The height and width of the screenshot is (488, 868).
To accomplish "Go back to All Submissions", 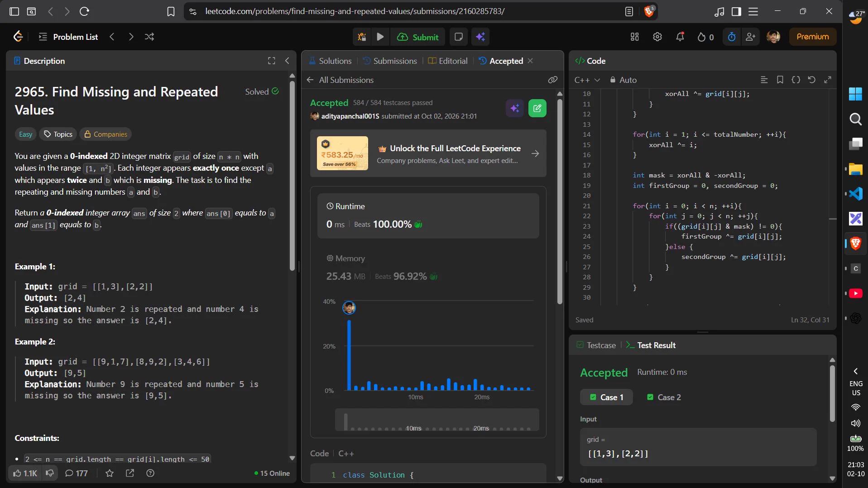I will 340,80.
